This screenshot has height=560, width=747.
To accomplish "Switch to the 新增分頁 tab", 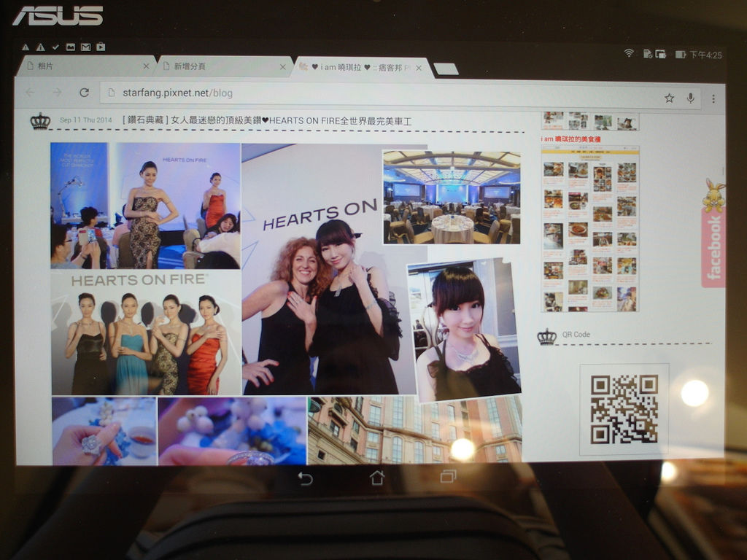I will coord(224,66).
